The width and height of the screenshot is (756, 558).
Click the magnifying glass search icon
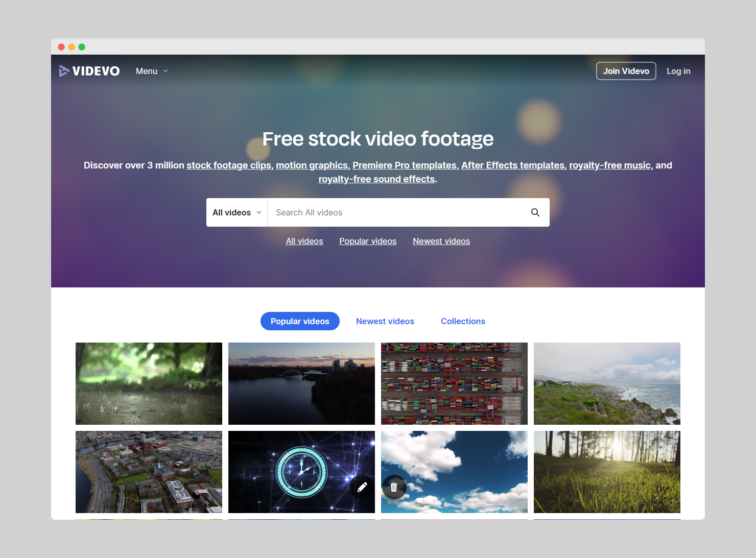[535, 212]
